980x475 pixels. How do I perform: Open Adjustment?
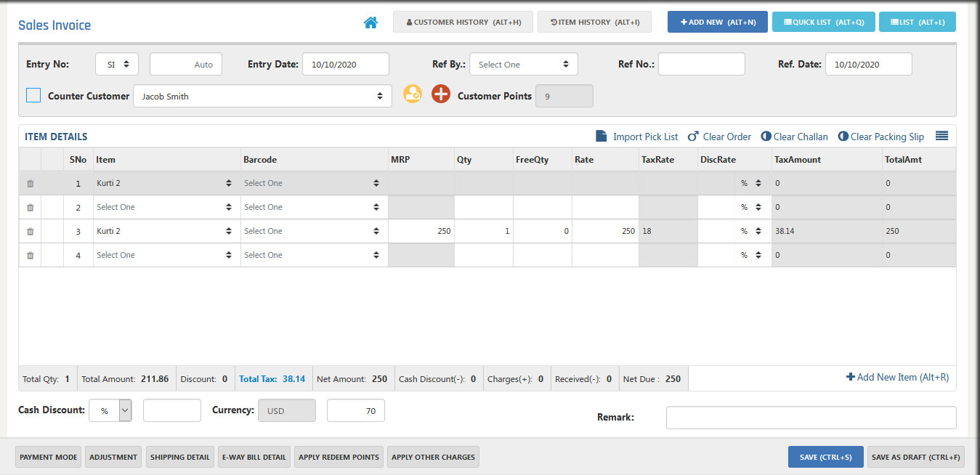tap(113, 457)
